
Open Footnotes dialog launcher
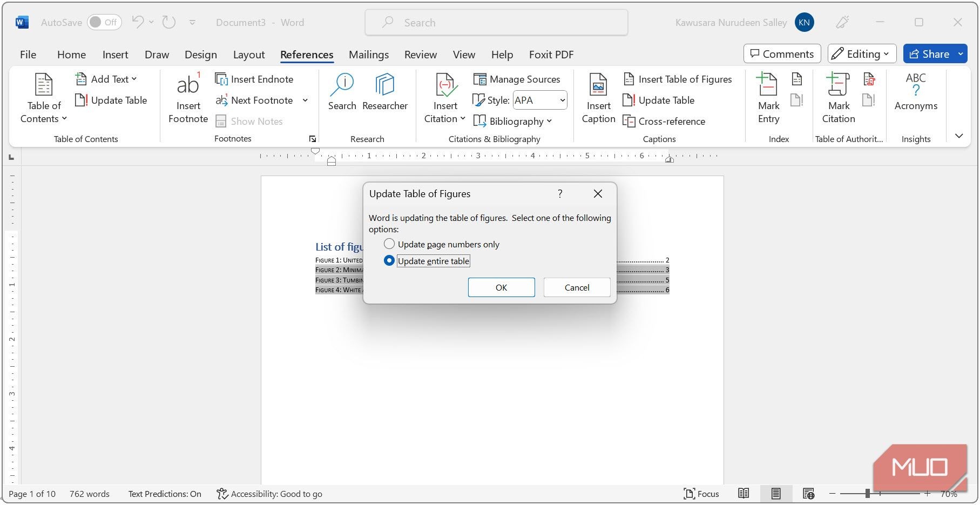(312, 139)
